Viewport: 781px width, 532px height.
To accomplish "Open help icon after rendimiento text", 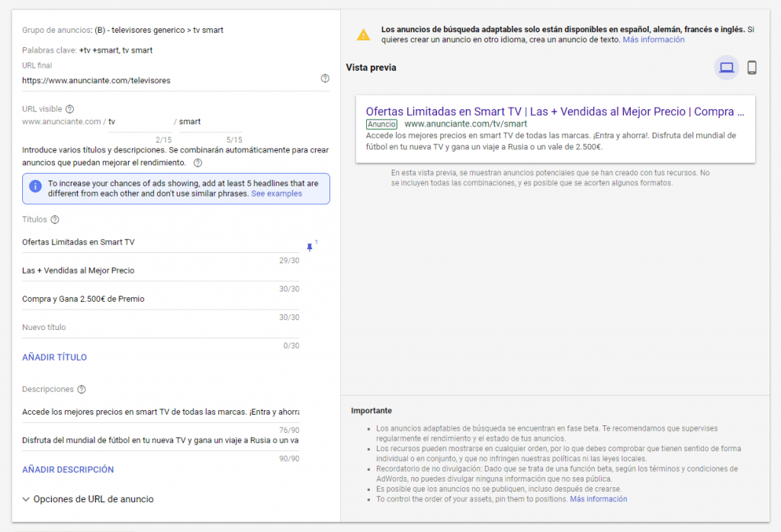I will 198,163.
